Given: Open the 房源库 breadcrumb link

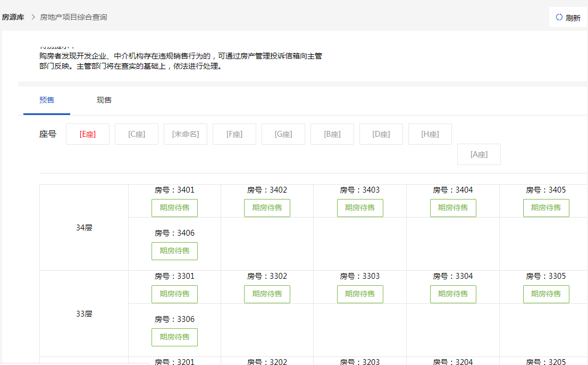Looking at the screenshot, I should [14, 17].
